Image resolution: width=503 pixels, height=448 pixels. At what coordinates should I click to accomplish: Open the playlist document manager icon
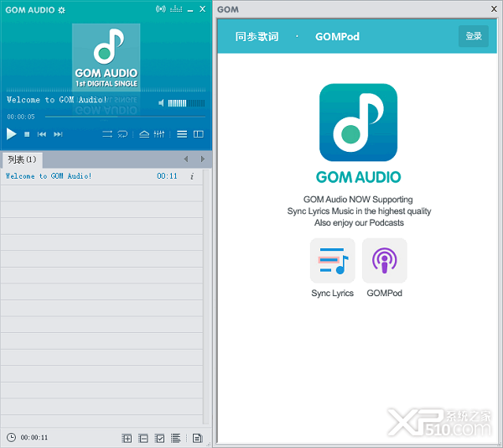(197, 438)
